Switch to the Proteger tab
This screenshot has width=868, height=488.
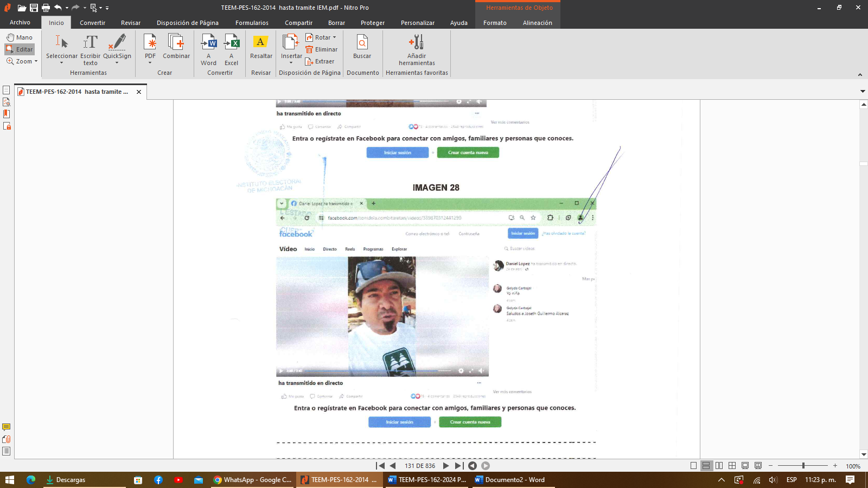(x=373, y=23)
